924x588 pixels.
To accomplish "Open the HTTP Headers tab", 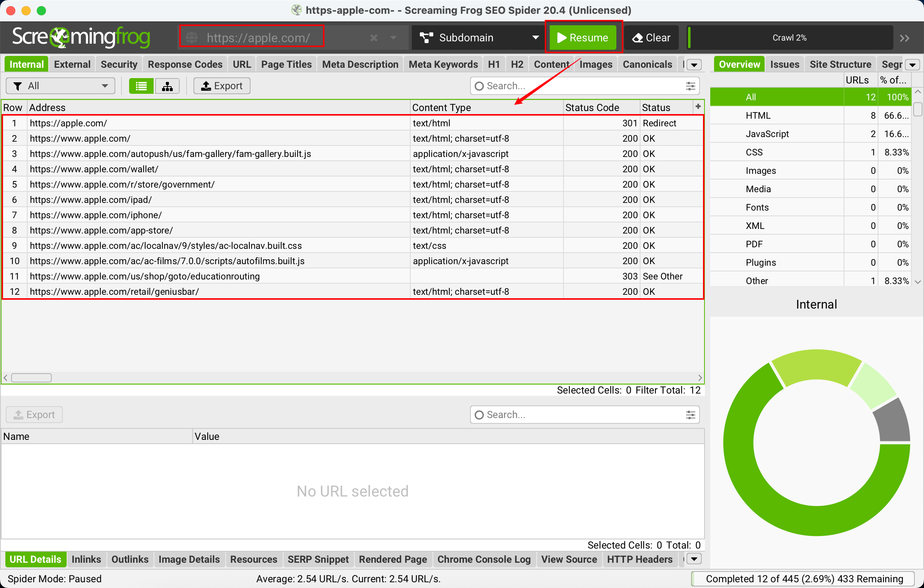I will click(639, 559).
